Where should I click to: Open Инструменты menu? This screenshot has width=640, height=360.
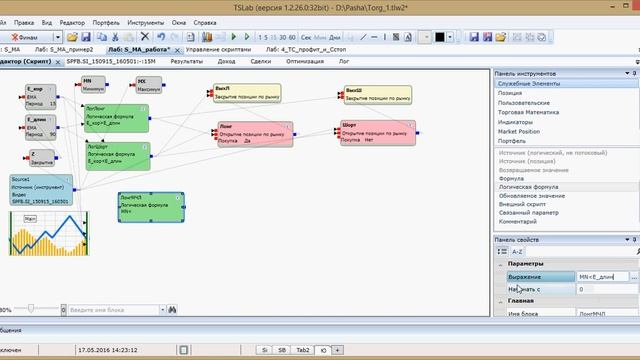click(146, 23)
